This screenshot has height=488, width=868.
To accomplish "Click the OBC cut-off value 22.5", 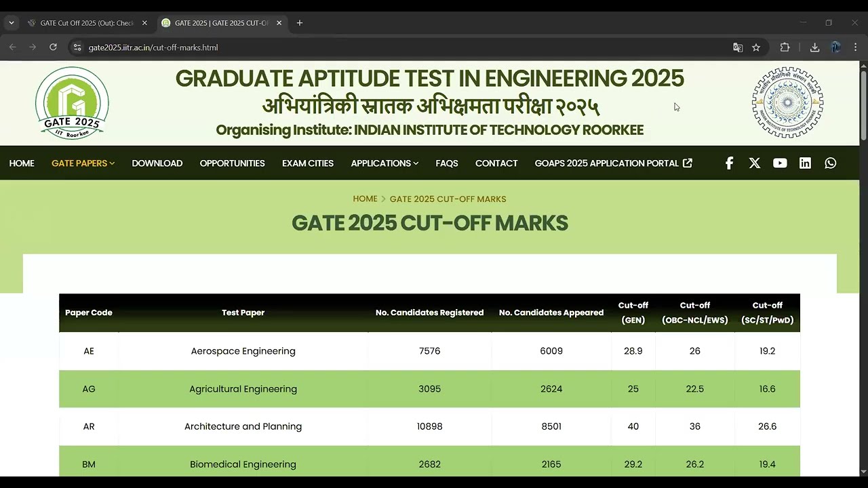I will 695,389.
